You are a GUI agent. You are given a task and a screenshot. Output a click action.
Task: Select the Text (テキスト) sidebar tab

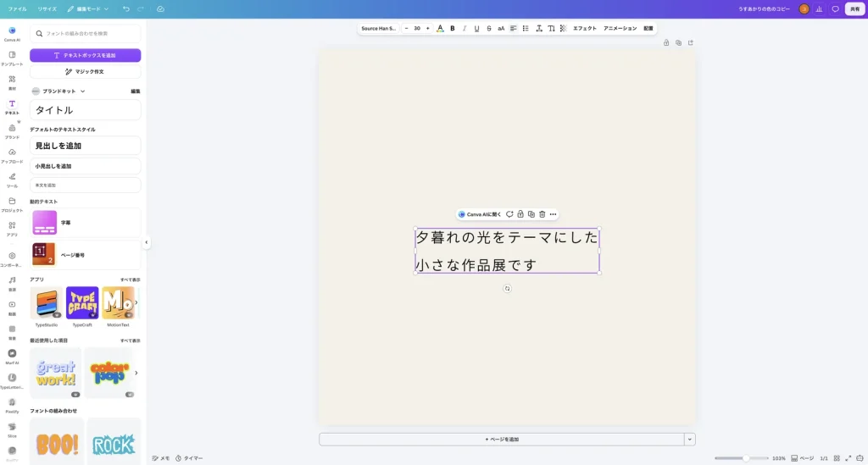pyautogui.click(x=12, y=107)
